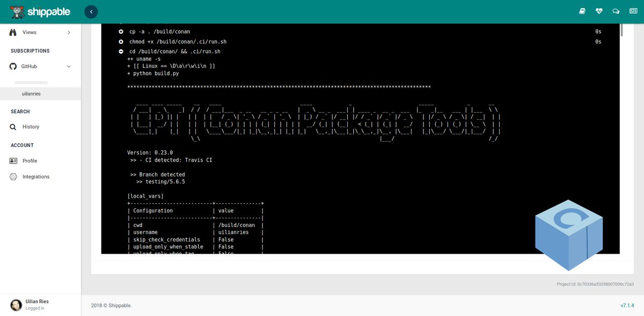Click the SUBSCRIPTIONS section heading
This screenshot has height=316, width=644.
point(30,51)
